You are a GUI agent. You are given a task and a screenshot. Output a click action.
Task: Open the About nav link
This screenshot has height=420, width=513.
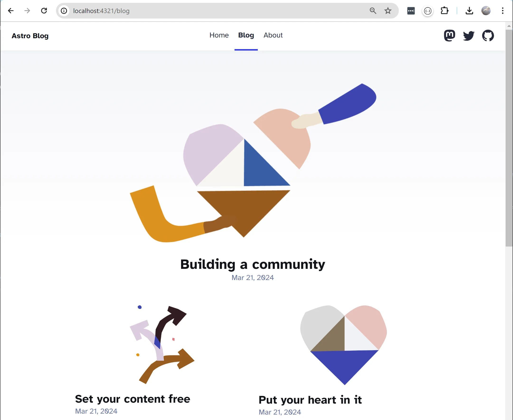(273, 35)
